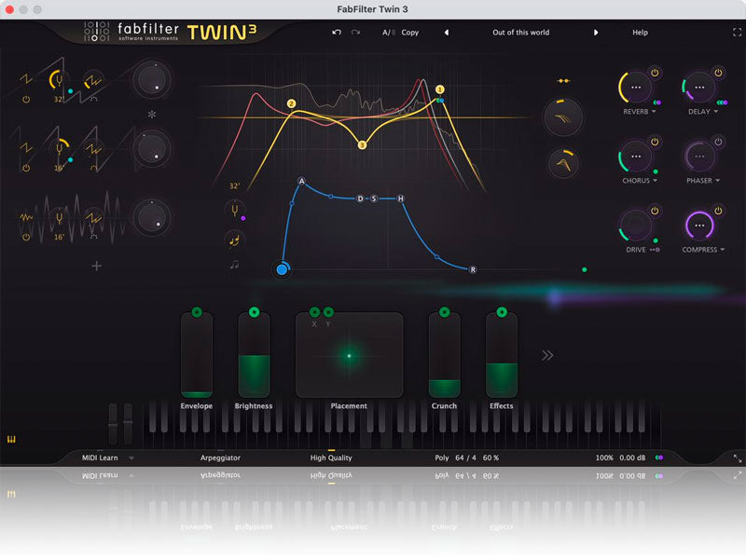Viewport: 746px width, 560px height.
Task: Select first oscillator waveform sawtooth icon
Action: (26, 79)
